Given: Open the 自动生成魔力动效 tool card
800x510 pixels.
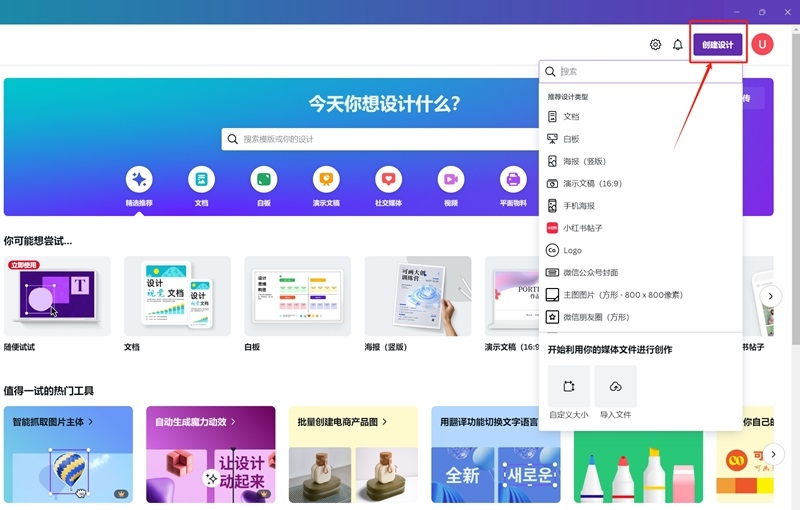Looking at the screenshot, I should 211,454.
